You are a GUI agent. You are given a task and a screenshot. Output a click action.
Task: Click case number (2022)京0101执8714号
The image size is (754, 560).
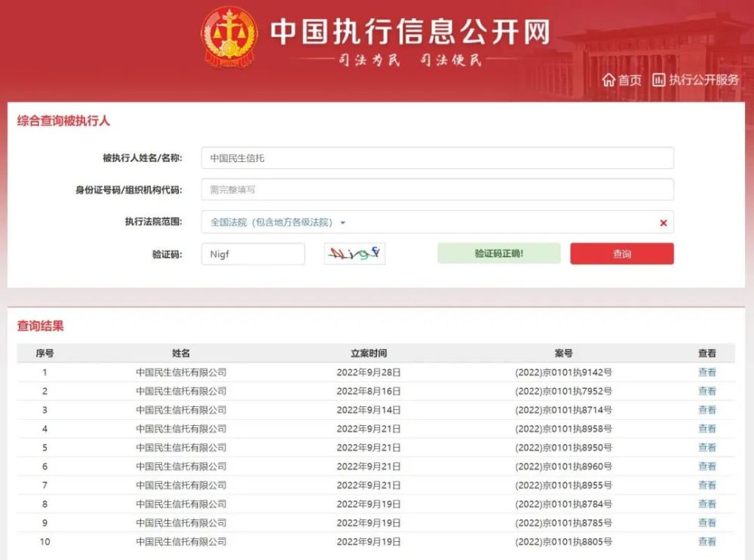[563, 409]
